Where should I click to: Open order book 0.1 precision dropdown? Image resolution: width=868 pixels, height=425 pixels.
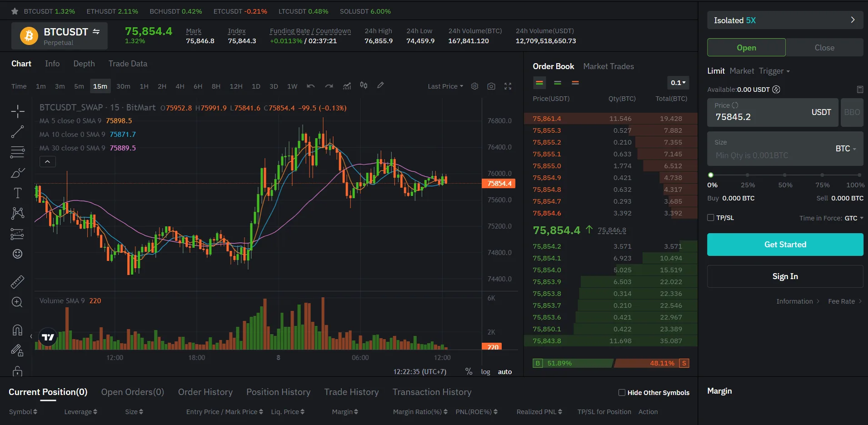678,83
